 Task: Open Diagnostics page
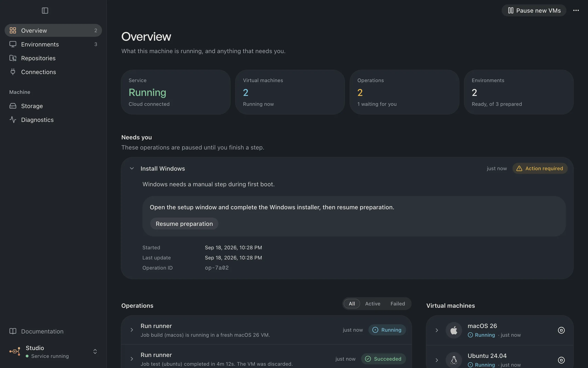(53, 120)
